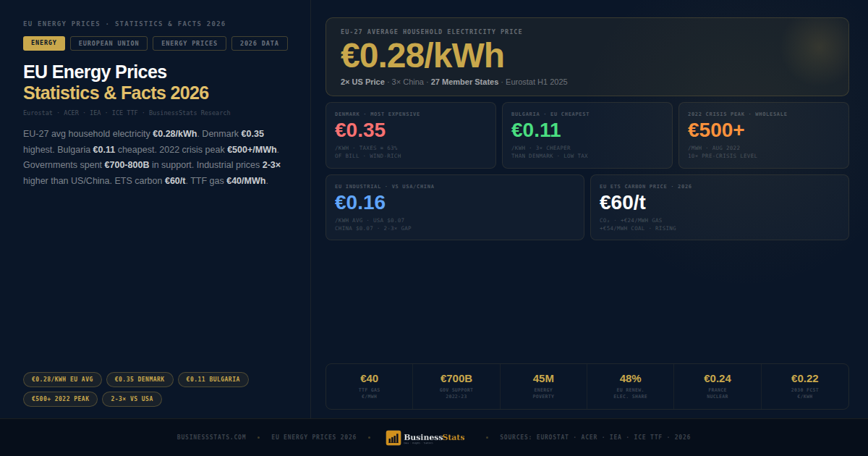The image size is (868, 456).
Task: Click the BusinessStats bar-chart logo icon
Action: (393, 437)
